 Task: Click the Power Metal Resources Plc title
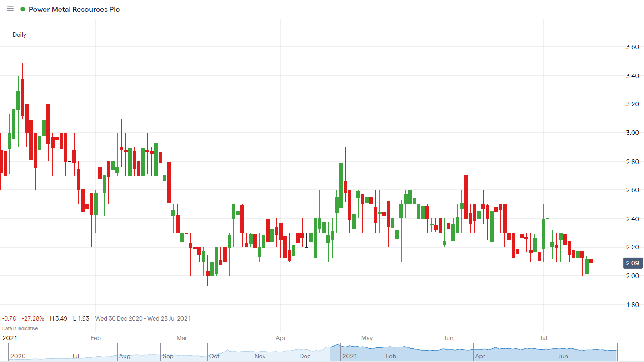point(74,9)
